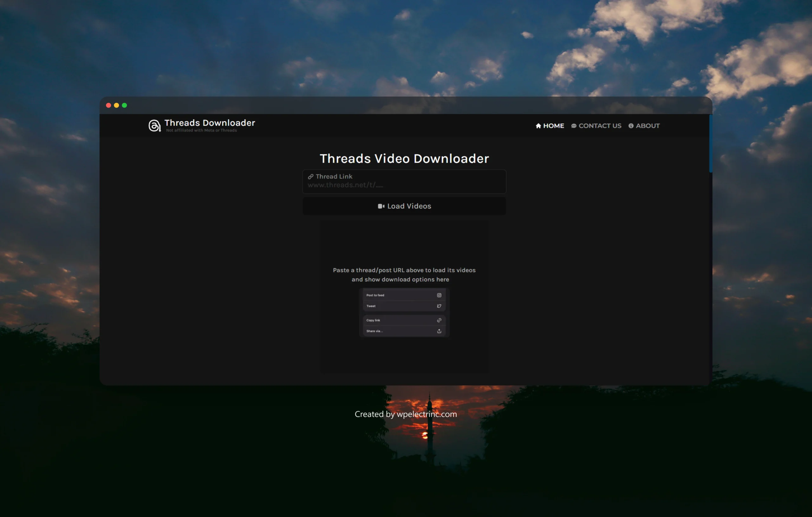Click the 'Created by wpelectrinc.com' caption
The width and height of the screenshot is (812, 517).
click(406, 414)
